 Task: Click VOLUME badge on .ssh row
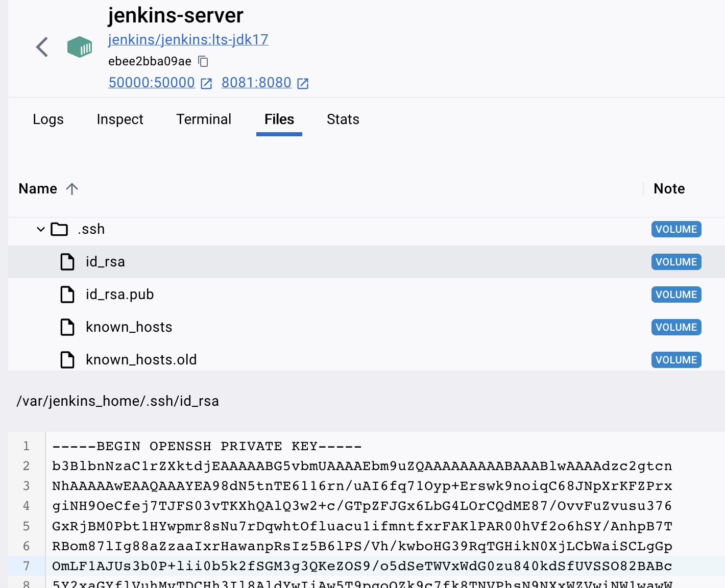tap(676, 229)
